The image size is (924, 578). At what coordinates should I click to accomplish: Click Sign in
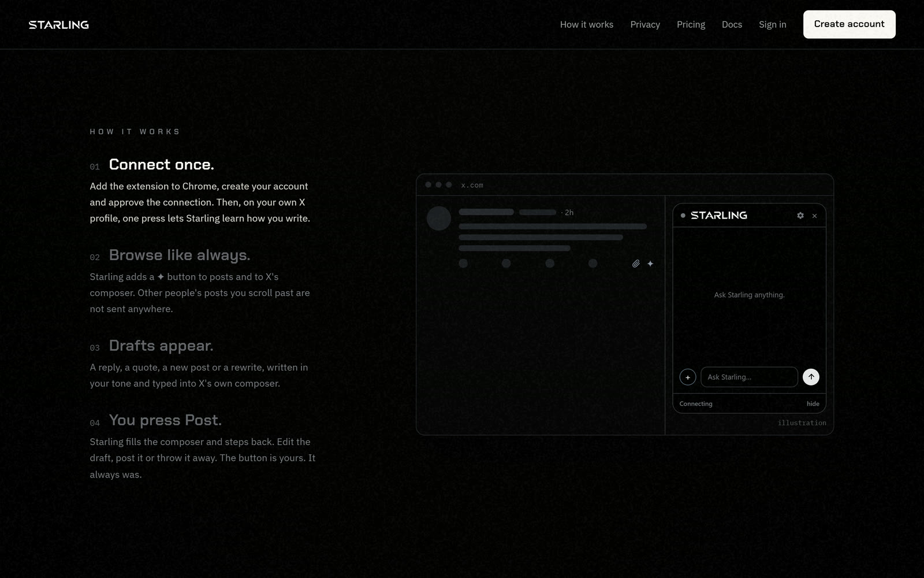(773, 24)
